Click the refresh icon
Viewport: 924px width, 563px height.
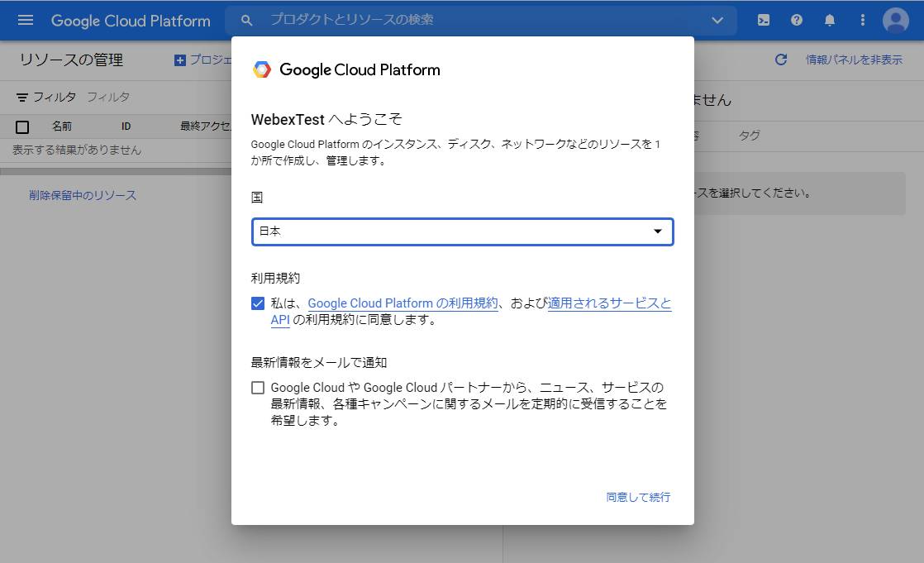tap(781, 60)
